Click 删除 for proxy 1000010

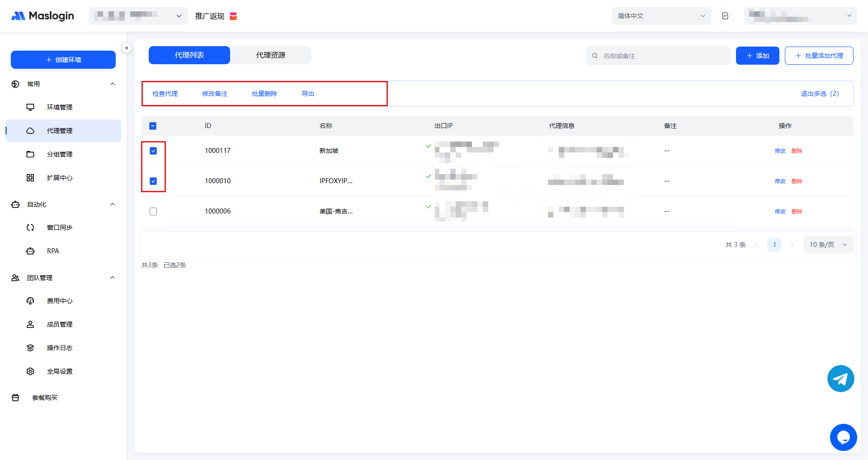tap(797, 181)
